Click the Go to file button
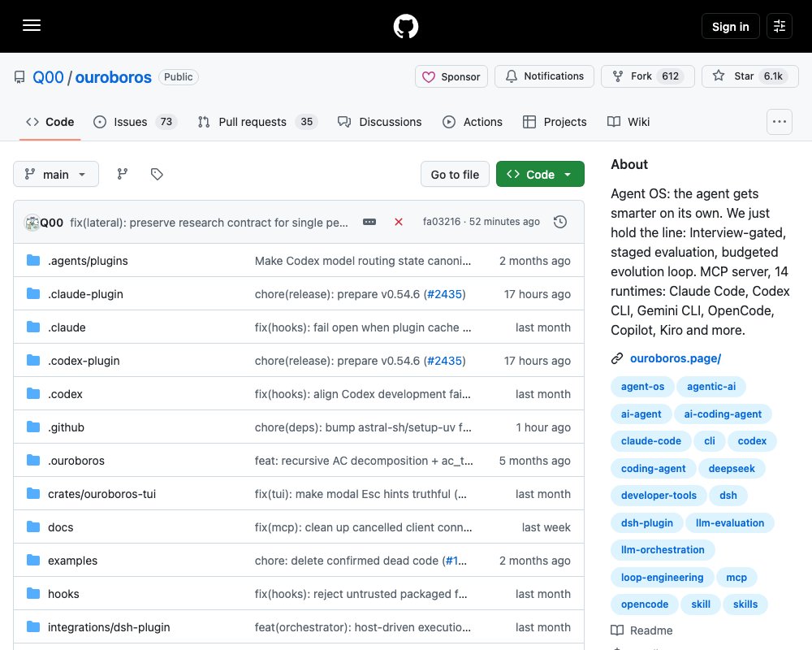Image resolution: width=812 pixels, height=650 pixels. click(x=455, y=175)
